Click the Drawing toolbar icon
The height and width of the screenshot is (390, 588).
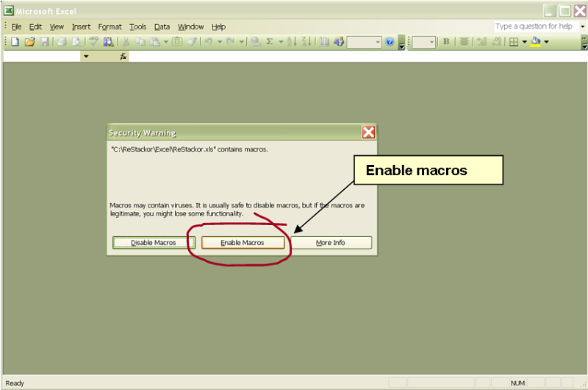tap(339, 42)
